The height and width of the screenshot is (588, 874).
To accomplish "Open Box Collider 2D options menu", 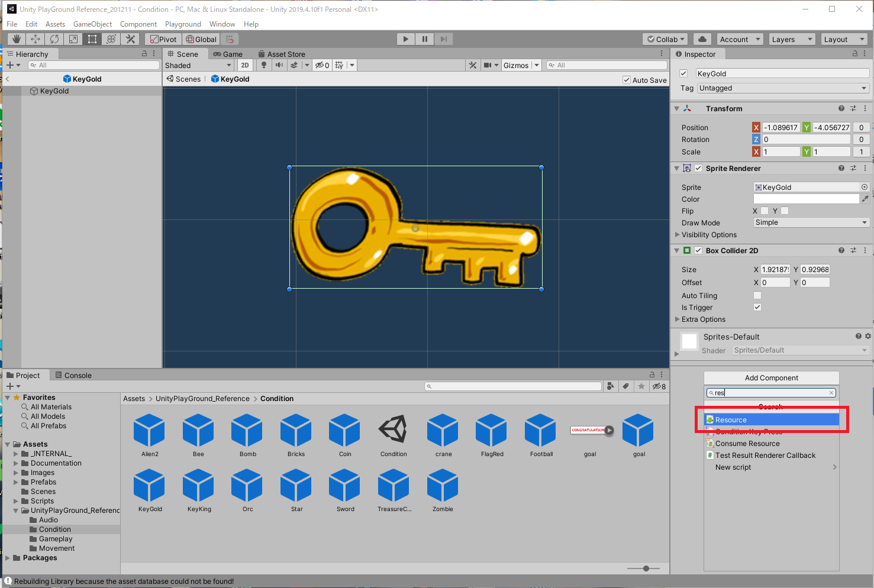I will (865, 250).
